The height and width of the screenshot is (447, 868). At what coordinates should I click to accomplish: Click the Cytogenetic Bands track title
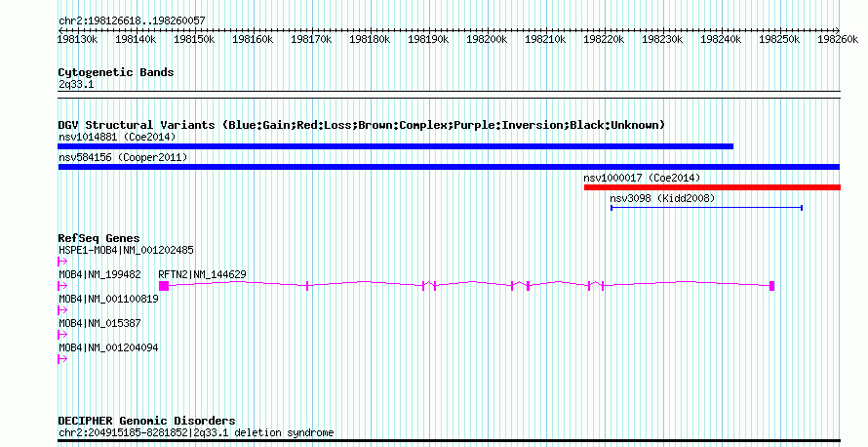pos(116,72)
